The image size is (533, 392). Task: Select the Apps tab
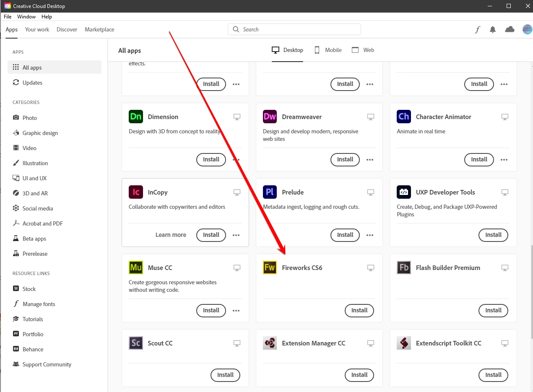click(12, 29)
